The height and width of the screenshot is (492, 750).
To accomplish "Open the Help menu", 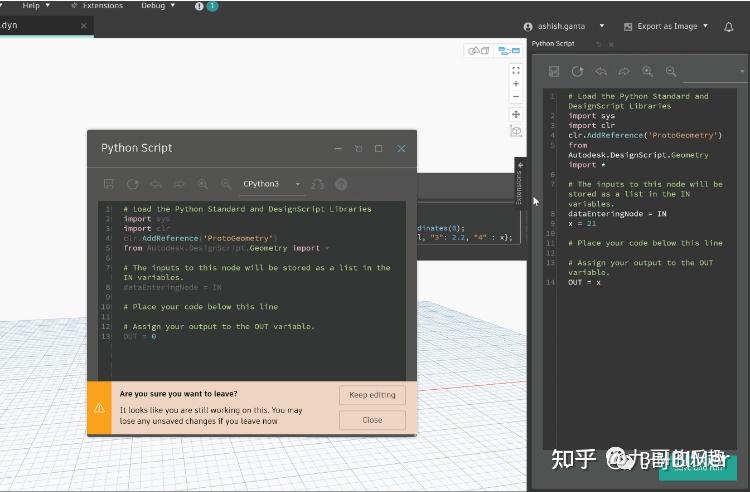I will click(35, 6).
